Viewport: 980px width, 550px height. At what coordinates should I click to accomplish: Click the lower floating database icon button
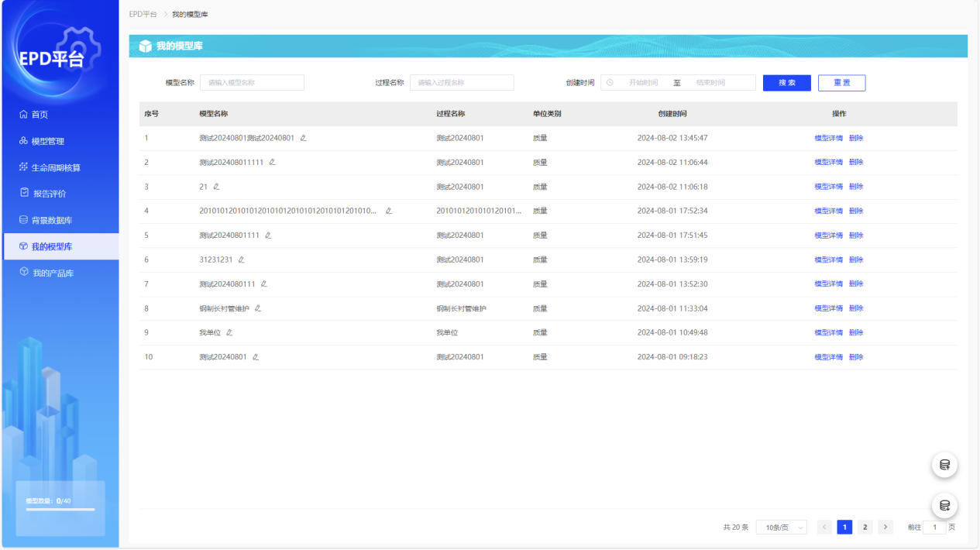tap(944, 506)
